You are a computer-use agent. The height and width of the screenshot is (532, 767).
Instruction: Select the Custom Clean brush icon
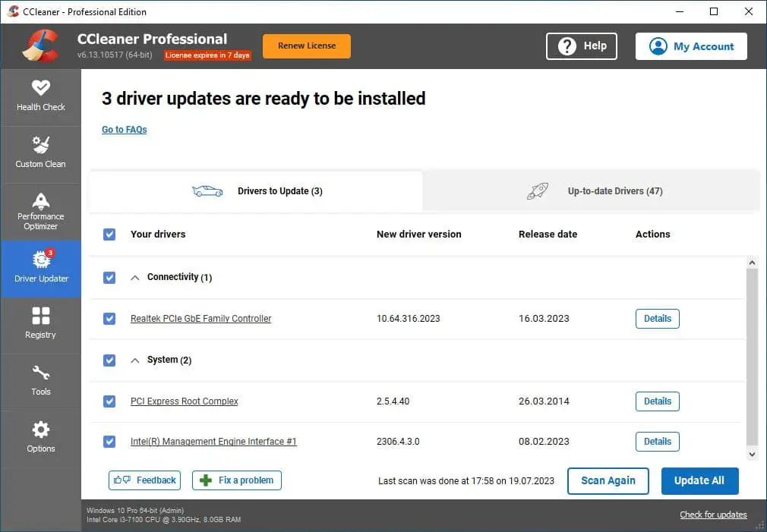[x=41, y=145]
